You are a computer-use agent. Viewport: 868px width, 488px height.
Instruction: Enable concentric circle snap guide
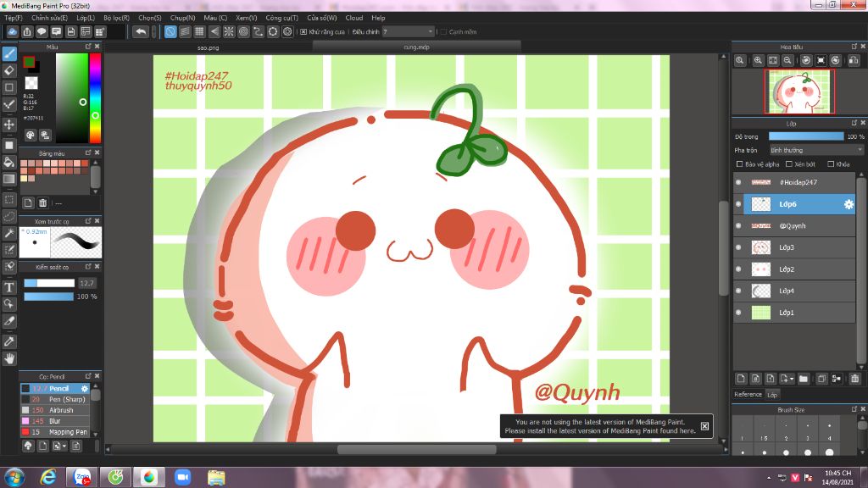pyautogui.click(x=243, y=32)
